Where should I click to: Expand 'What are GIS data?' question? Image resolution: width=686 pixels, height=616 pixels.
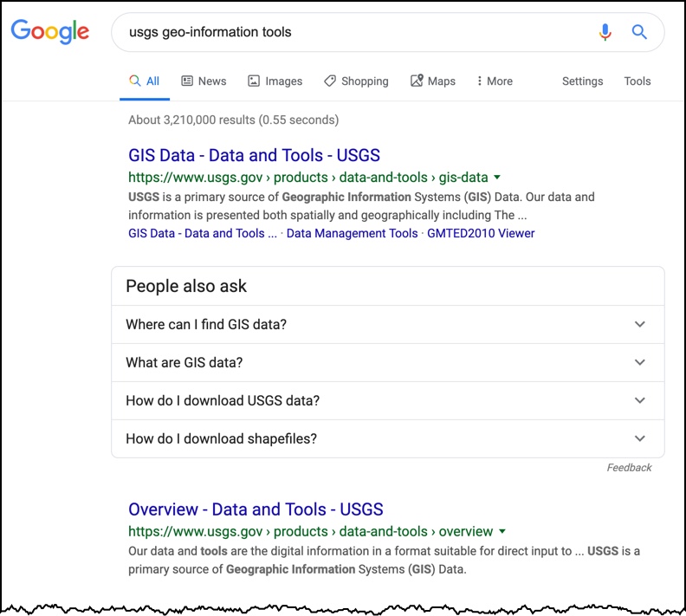pos(388,362)
